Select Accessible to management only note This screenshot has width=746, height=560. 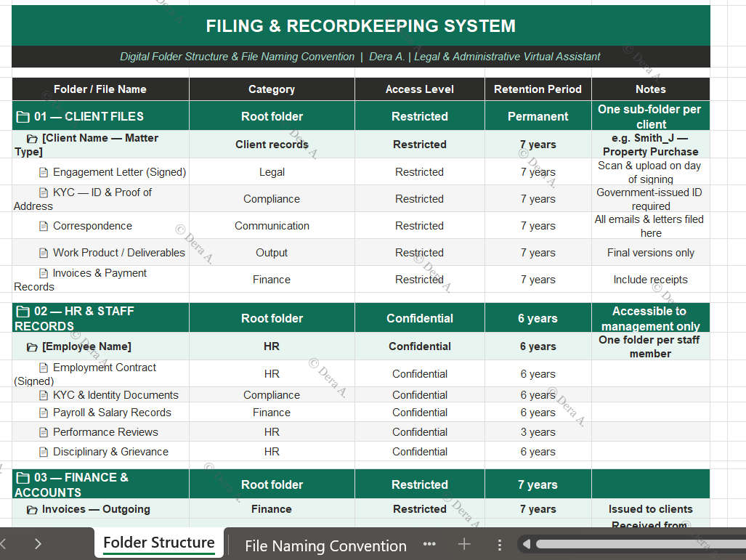650,318
